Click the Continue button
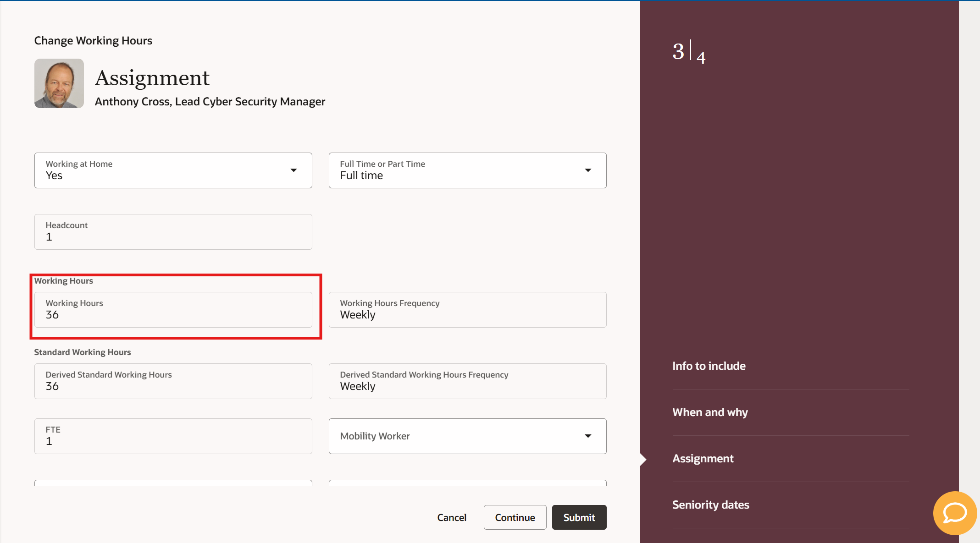 pos(515,517)
